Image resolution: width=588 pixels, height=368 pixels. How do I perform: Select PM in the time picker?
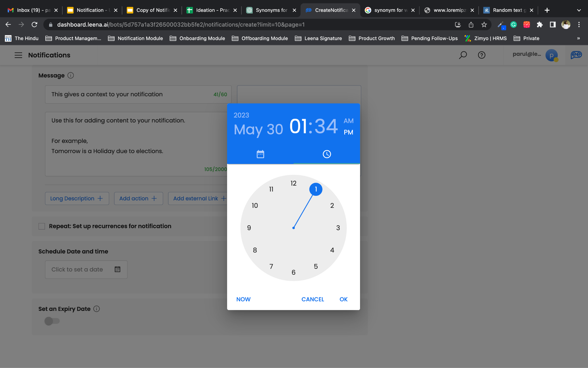(x=348, y=132)
